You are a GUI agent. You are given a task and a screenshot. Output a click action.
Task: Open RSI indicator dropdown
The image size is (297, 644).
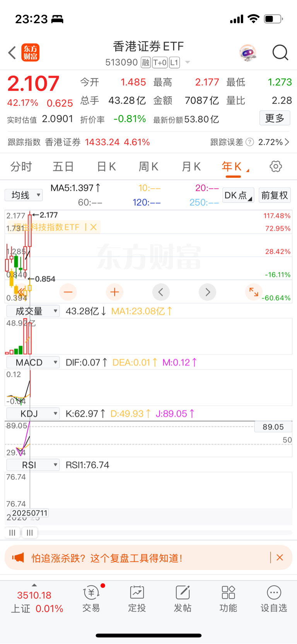pyautogui.click(x=33, y=465)
